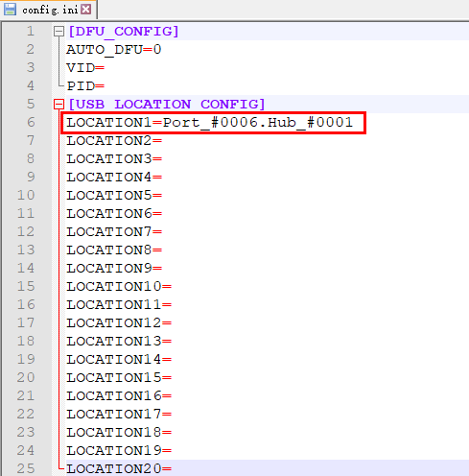Image resolution: width=469 pixels, height=476 pixels.
Task: Collapse the DFU_CONFIG section fold marker
Action: [59, 32]
